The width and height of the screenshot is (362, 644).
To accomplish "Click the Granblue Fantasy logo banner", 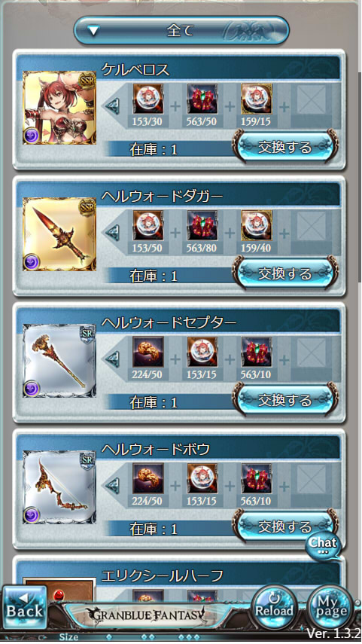I will point(147,615).
